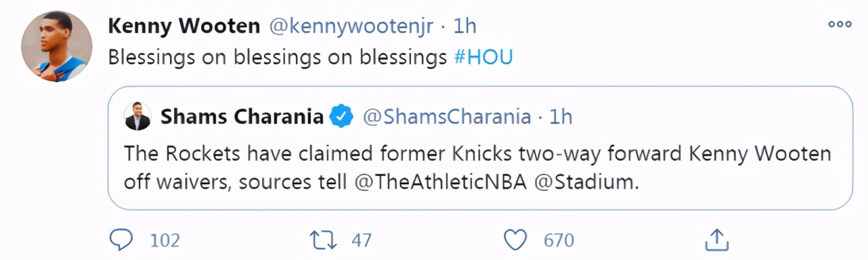Open the Kenny Wooten display name
868x260 pixels.
tap(184, 26)
